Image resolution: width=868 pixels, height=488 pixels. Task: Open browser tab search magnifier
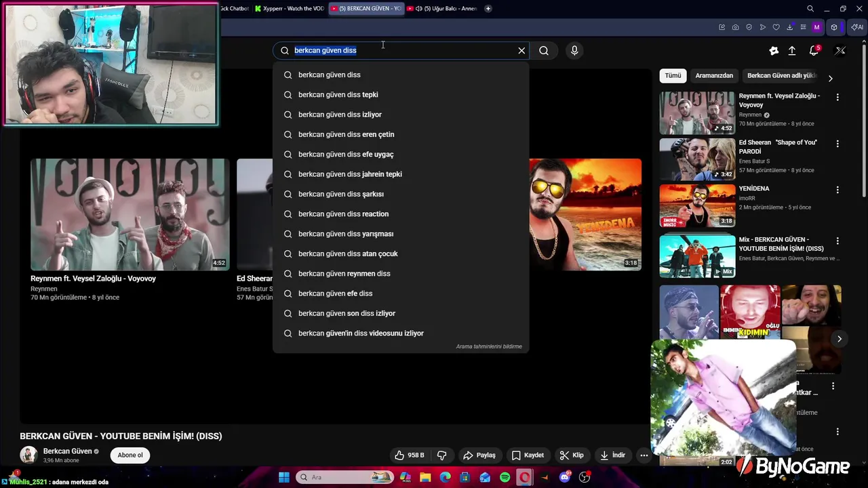point(810,9)
